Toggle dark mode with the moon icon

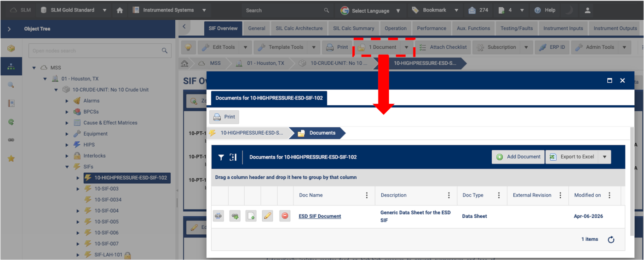[569, 10]
